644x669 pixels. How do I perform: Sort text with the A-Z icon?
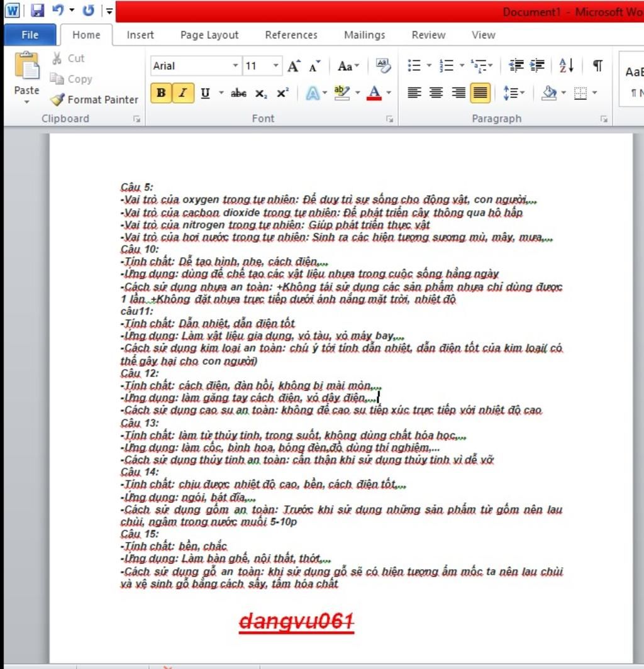pos(566,65)
